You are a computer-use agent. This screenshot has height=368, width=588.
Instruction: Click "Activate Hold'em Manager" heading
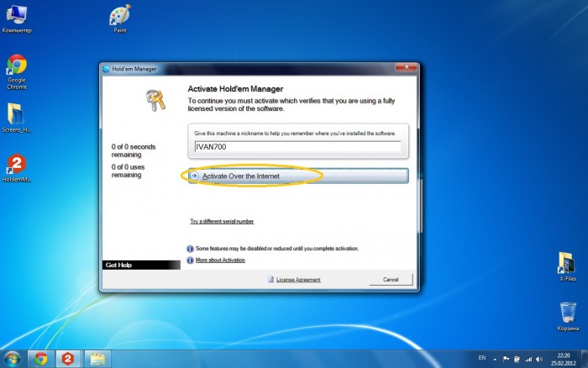click(x=235, y=89)
